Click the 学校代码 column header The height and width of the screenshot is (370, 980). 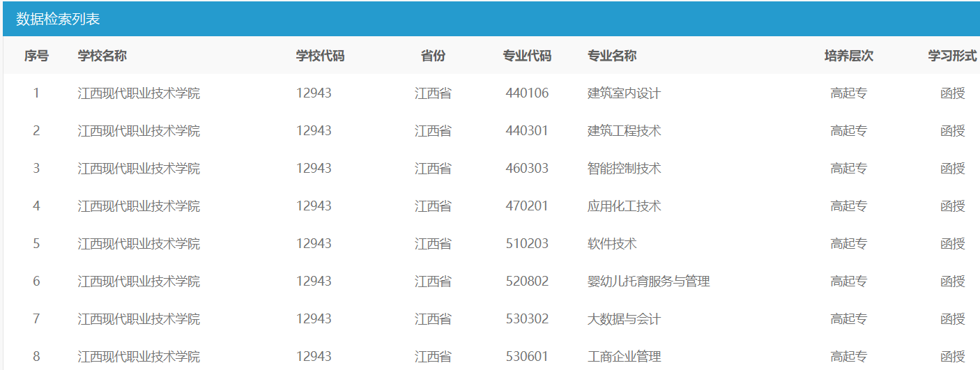coord(321,56)
